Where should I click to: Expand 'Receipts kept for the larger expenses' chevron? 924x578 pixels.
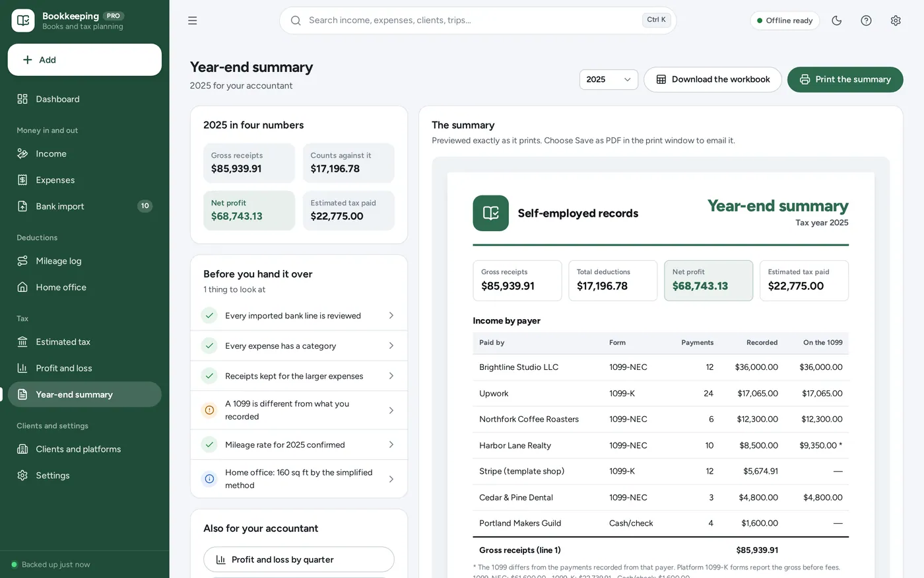point(391,376)
